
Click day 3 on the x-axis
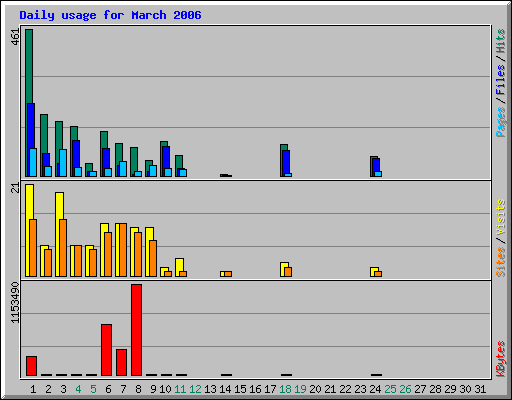(x=63, y=389)
